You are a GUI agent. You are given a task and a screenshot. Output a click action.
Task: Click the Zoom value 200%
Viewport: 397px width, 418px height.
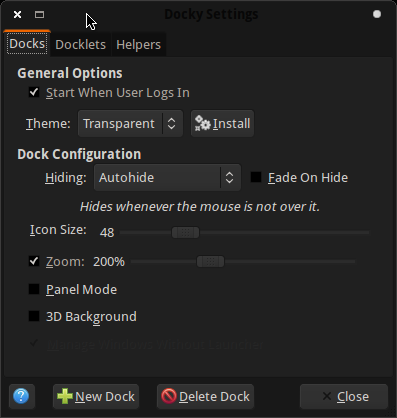(109, 262)
